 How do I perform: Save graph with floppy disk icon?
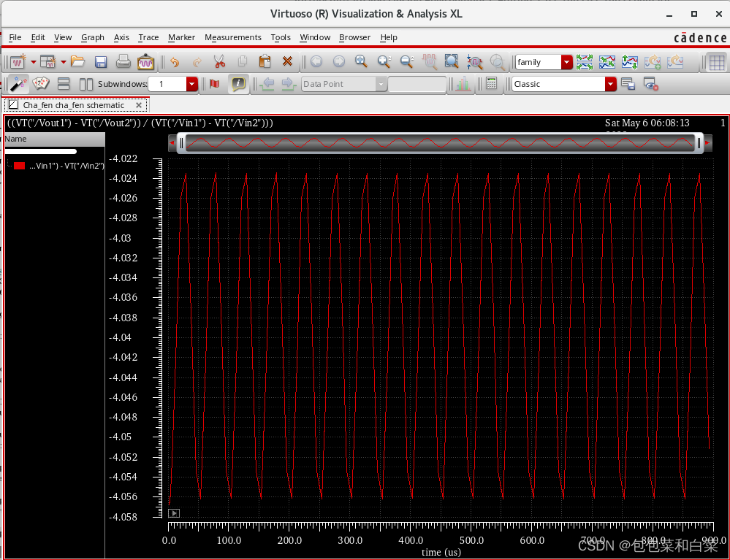pyautogui.click(x=101, y=61)
